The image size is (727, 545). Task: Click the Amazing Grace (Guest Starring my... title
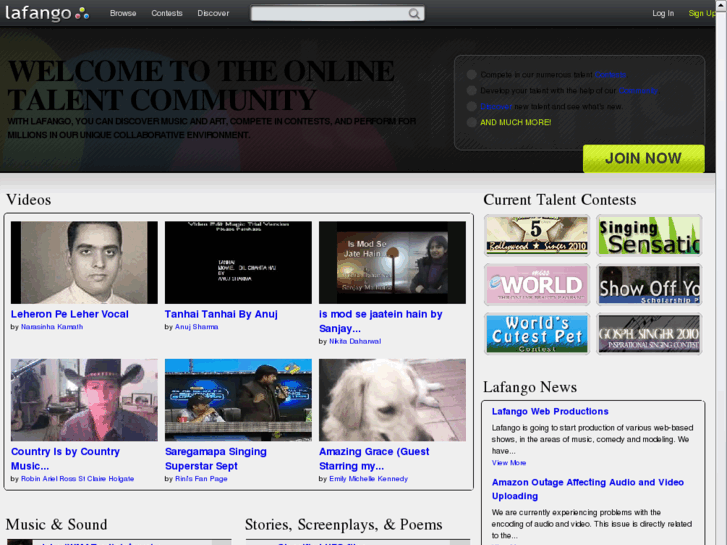pyautogui.click(x=374, y=458)
